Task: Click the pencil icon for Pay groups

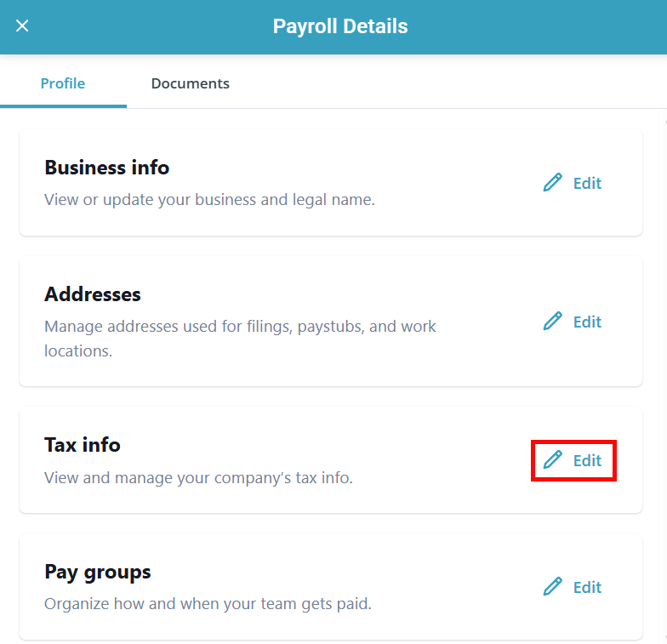Action: coord(553,587)
